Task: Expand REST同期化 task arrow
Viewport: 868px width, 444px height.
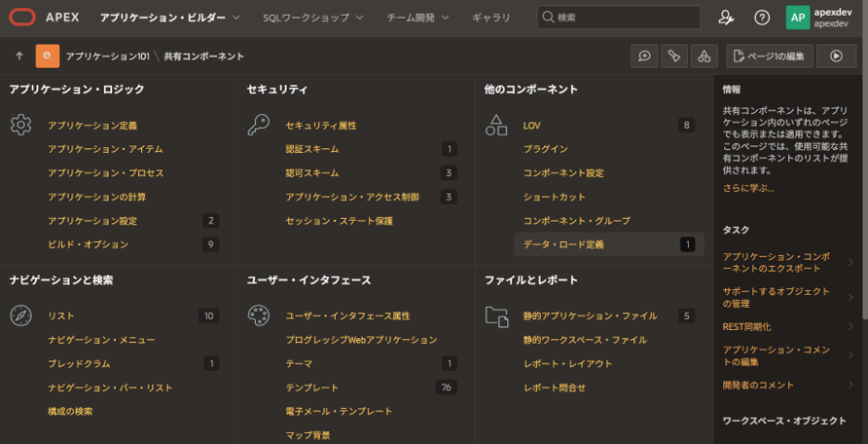Action: [850, 326]
